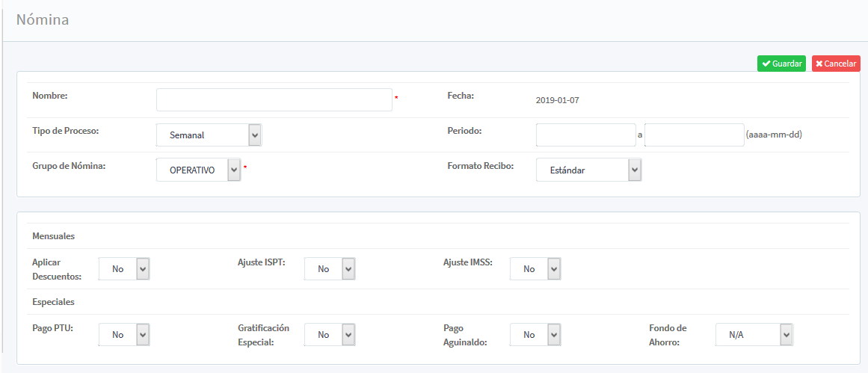Screen dimensions: 868x373
Task: Expand the Ajuste ISPT selector
Action: point(329,269)
